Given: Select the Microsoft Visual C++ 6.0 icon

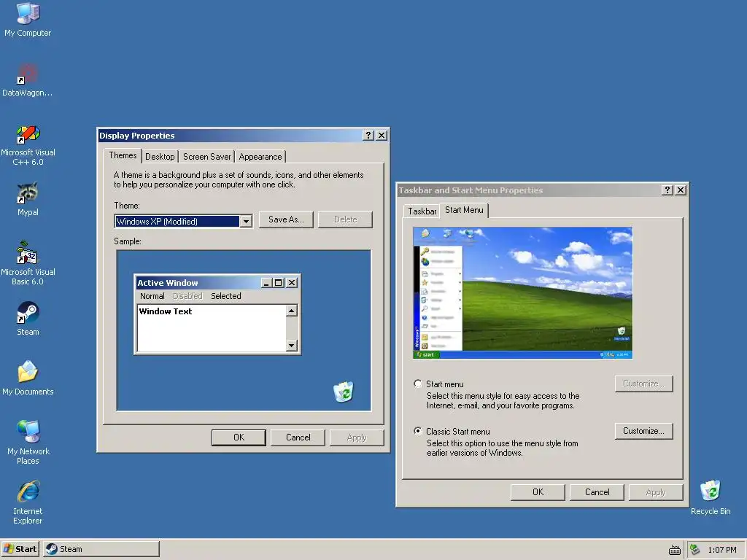Looking at the screenshot, I should pyautogui.click(x=28, y=145).
